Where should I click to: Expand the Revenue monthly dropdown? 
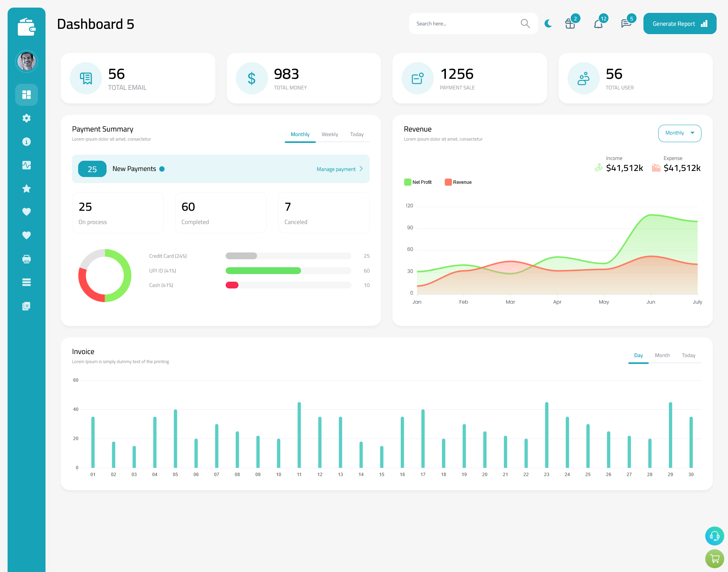point(678,133)
